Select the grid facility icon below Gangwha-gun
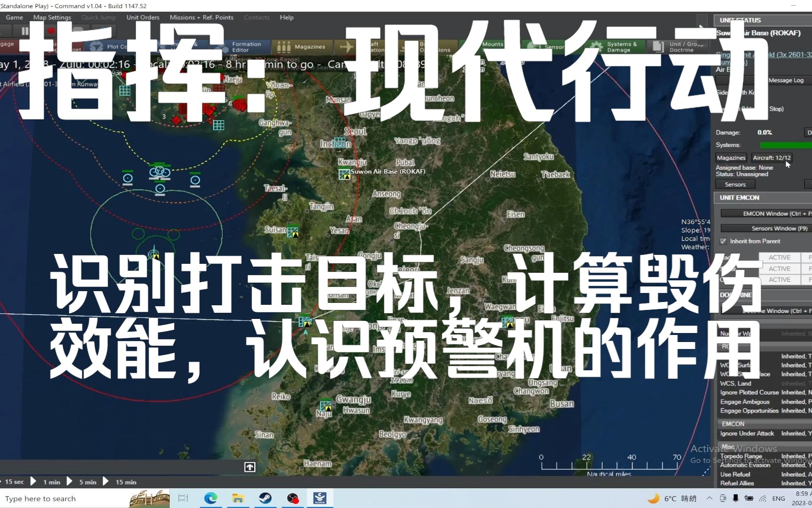 (x=219, y=125)
